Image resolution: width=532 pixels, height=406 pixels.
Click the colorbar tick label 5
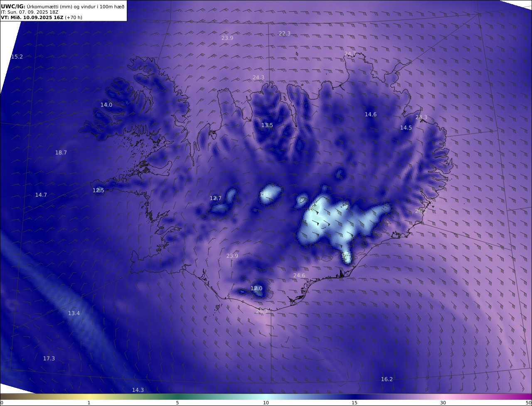(177, 403)
